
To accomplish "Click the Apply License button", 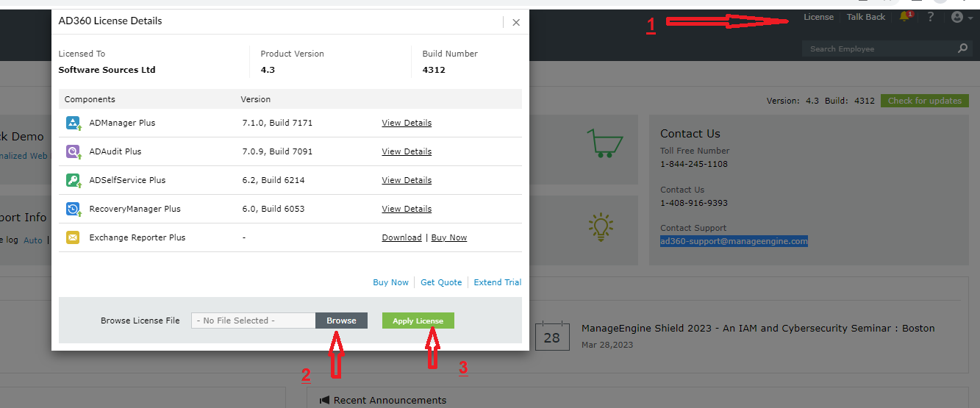I will point(418,321).
